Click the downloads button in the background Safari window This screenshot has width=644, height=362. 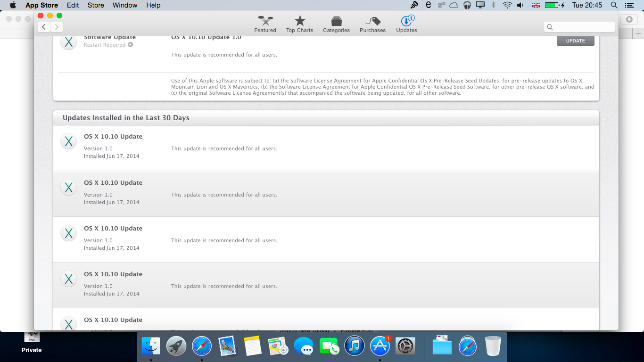point(629,19)
